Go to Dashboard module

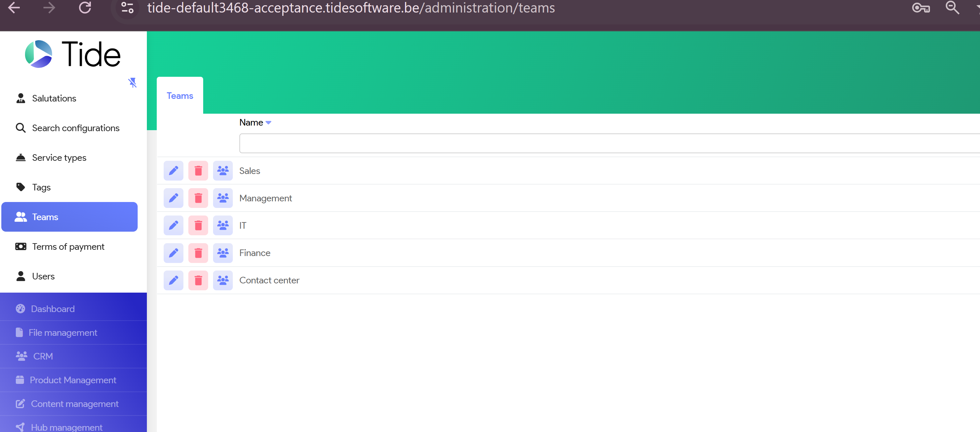tap(52, 309)
